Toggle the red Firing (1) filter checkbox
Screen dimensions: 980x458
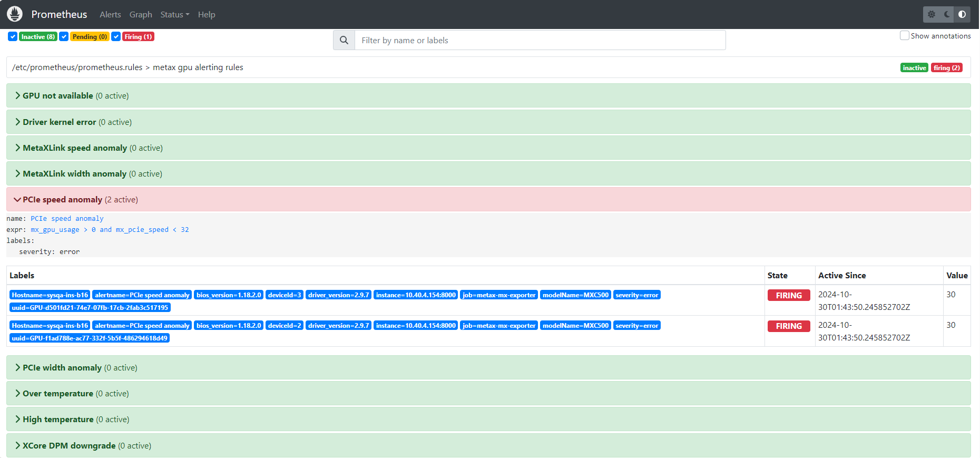tap(116, 36)
